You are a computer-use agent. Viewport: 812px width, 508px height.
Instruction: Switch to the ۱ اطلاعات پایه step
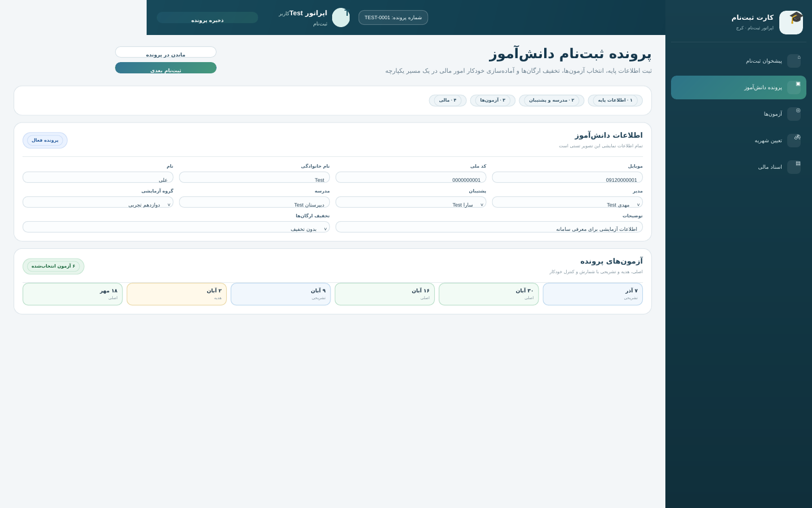[x=615, y=100]
